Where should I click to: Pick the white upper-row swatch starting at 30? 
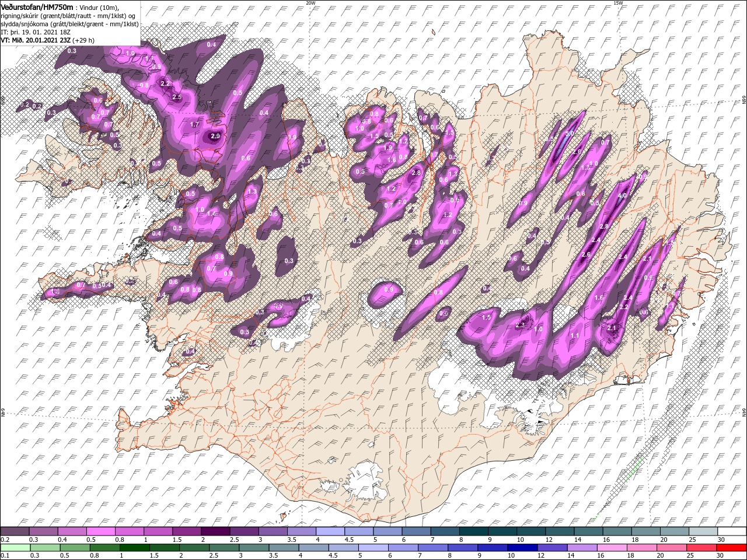(731, 531)
